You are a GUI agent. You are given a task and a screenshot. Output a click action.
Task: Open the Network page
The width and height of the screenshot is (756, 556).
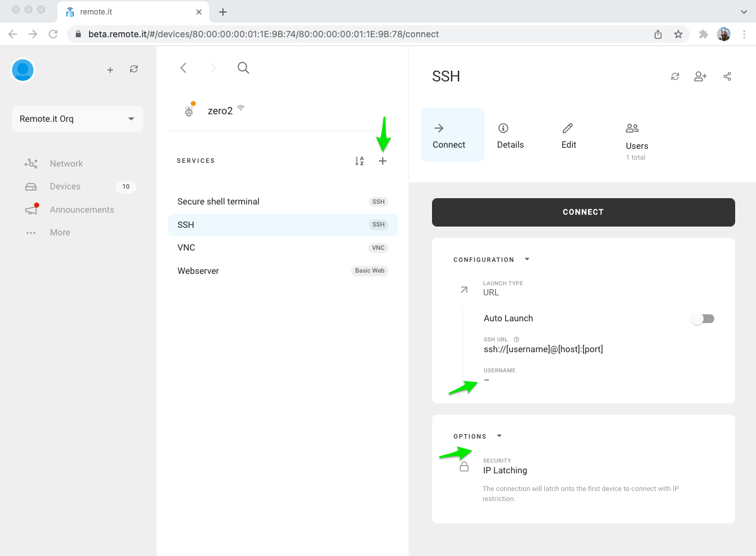[66, 164]
